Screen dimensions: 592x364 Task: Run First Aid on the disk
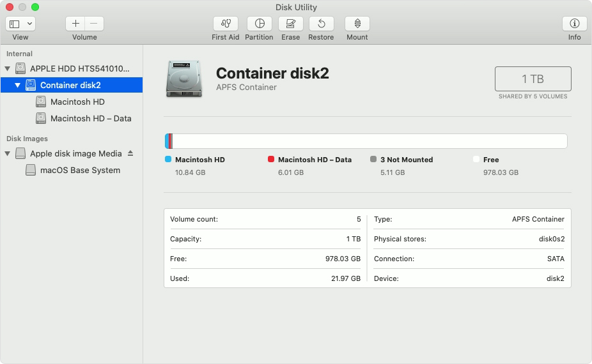(x=226, y=24)
